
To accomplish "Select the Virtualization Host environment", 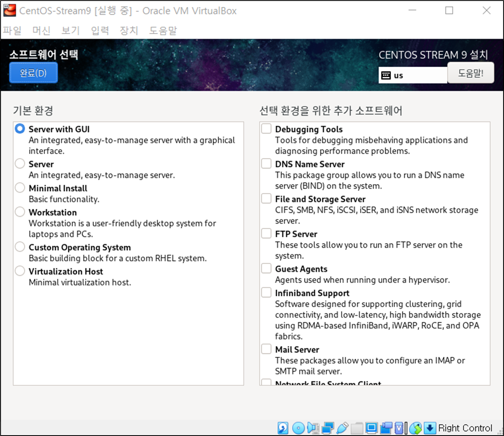I will 20,271.
